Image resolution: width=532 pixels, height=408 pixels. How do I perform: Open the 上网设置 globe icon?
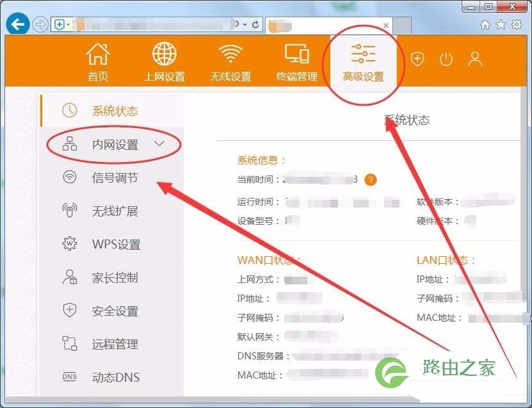(165, 54)
